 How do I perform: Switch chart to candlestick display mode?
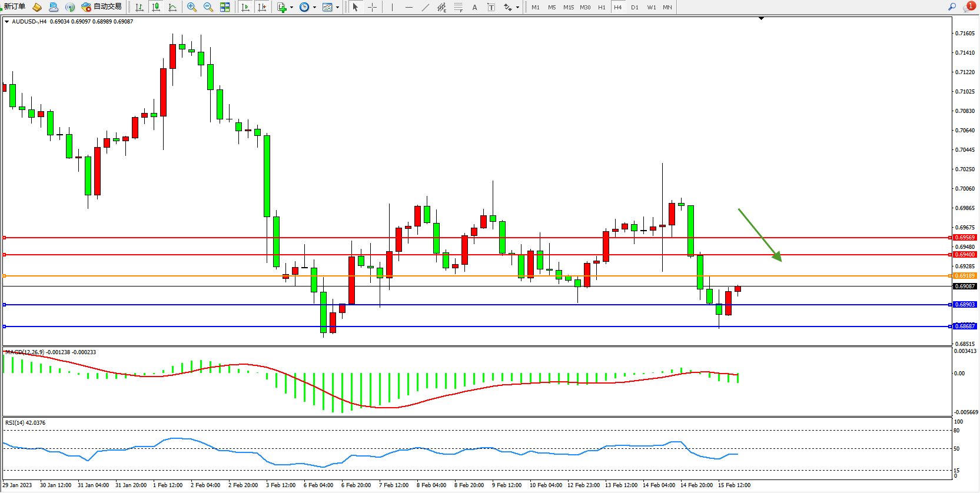[x=156, y=7]
